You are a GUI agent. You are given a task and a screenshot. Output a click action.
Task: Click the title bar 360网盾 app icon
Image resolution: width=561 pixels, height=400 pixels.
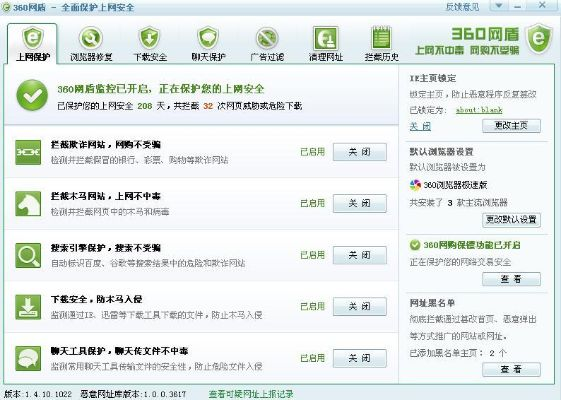(6, 7)
